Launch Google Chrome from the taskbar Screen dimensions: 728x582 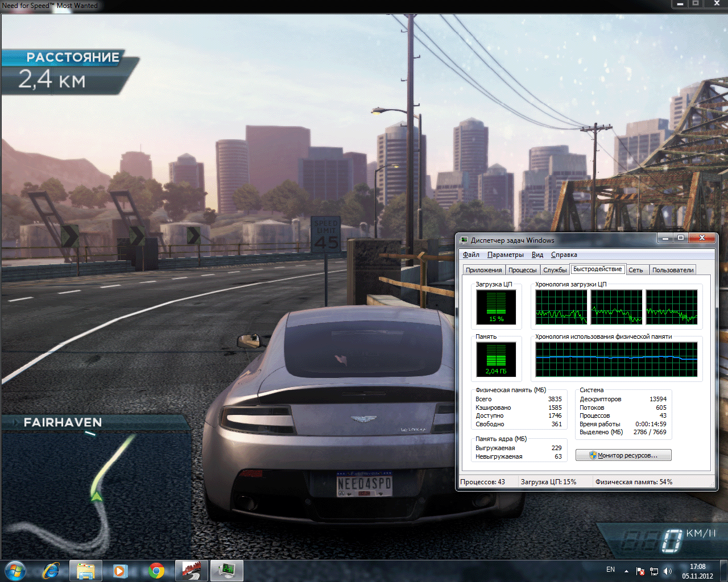click(x=156, y=571)
